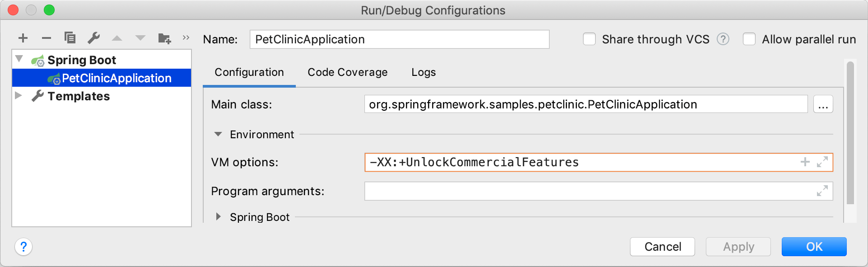Screen dimensions: 868x267
Task: Click the Copy Configuration icon
Action: [x=70, y=37]
